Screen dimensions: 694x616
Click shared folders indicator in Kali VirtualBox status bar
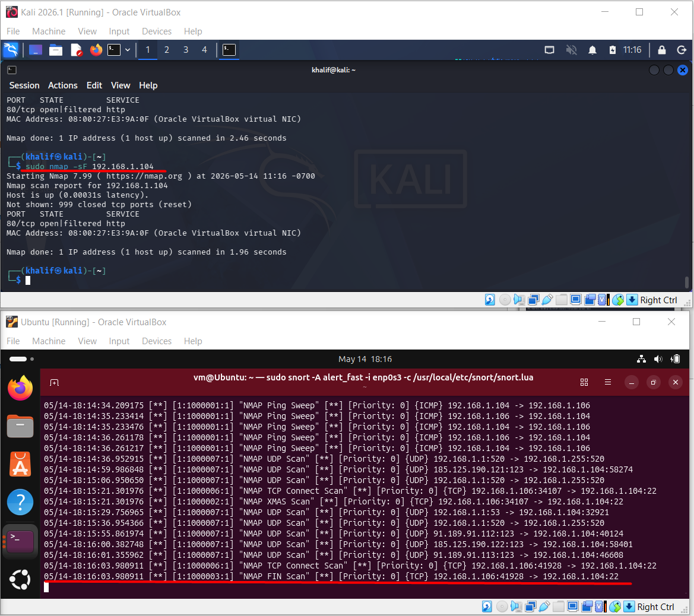pos(562,300)
